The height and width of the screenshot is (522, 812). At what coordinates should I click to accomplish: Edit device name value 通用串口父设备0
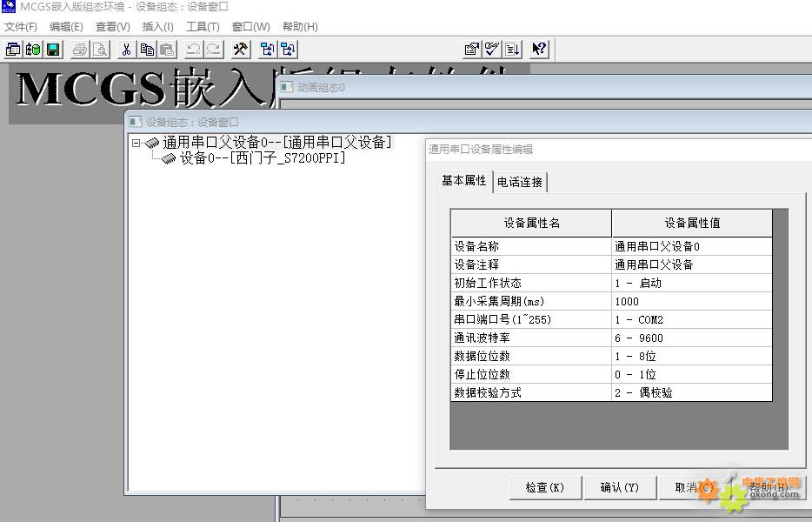pyautogui.click(x=692, y=246)
